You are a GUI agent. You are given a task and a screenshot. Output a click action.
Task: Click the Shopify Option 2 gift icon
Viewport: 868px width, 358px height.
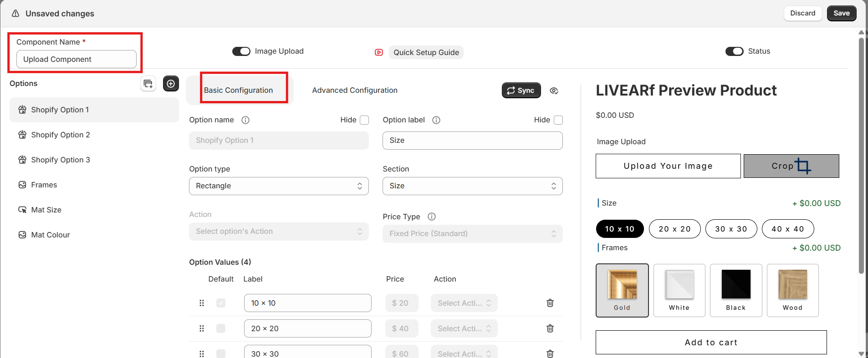coord(22,135)
